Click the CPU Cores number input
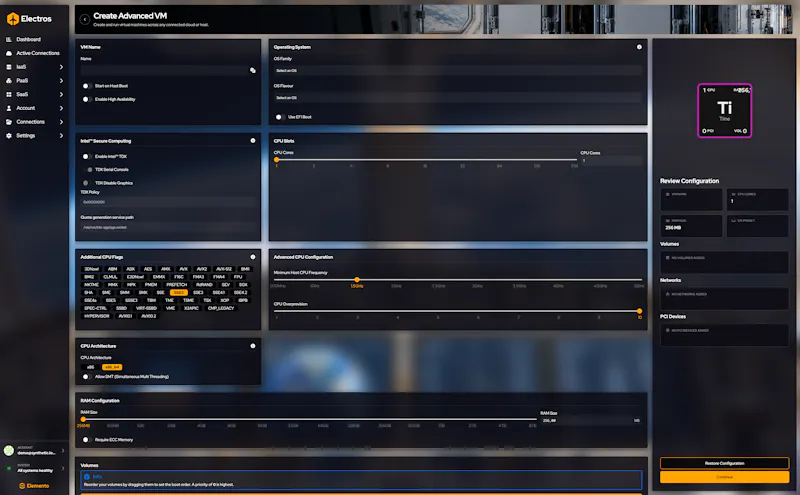The image size is (800, 495). pyautogui.click(x=611, y=160)
